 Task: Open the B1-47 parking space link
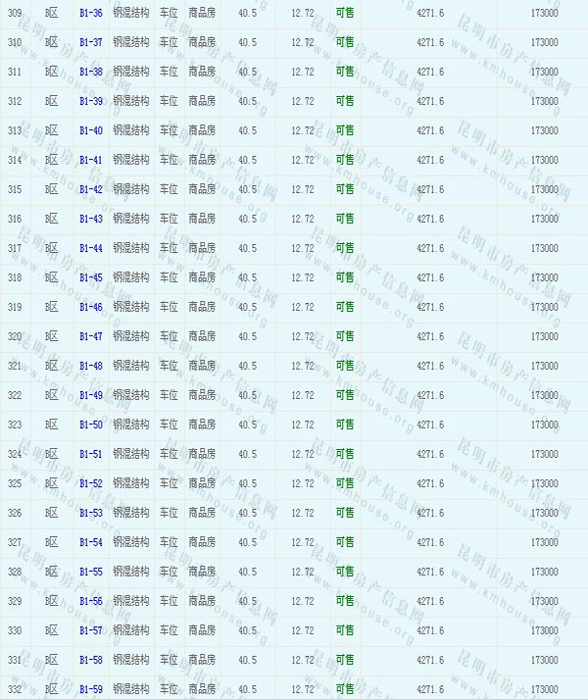pyautogui.click(x=90, y=337)
